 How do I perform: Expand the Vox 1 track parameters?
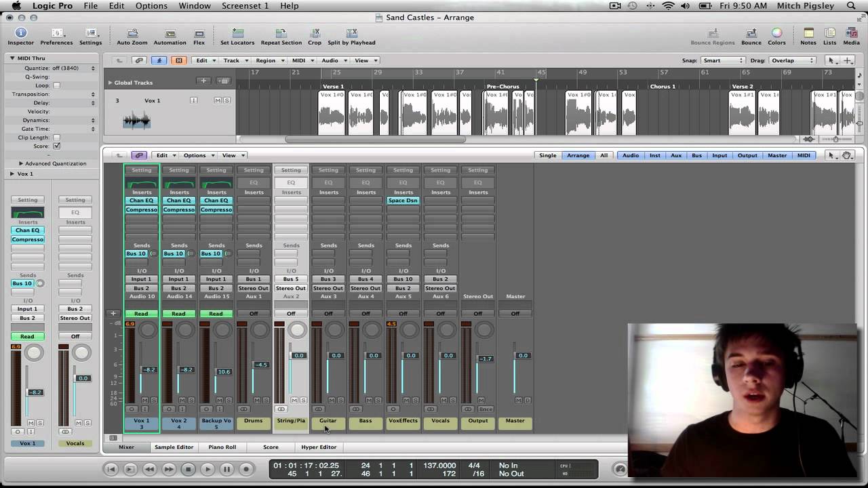[12, 174]
